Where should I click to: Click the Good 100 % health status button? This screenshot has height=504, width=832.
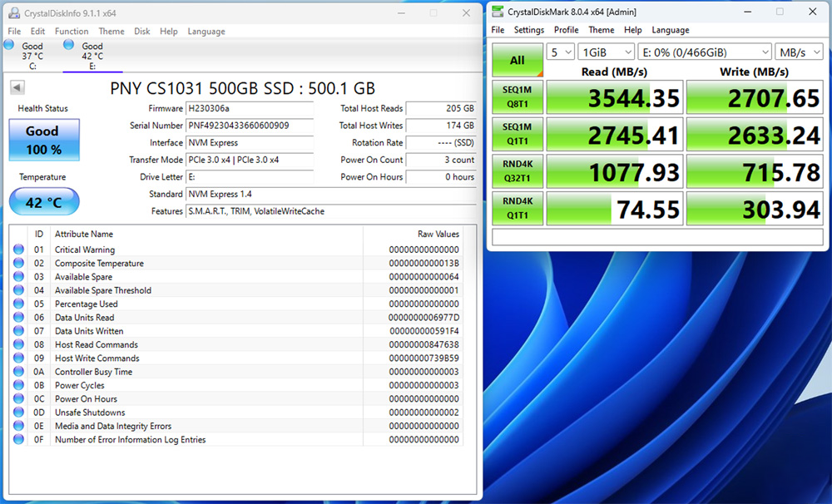coord(44,140)
